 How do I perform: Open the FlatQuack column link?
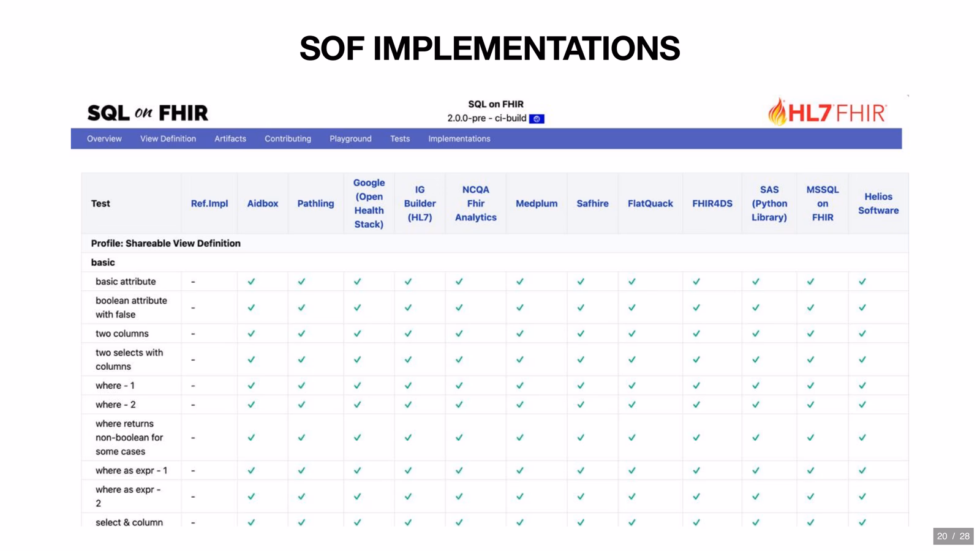[650, 203]
